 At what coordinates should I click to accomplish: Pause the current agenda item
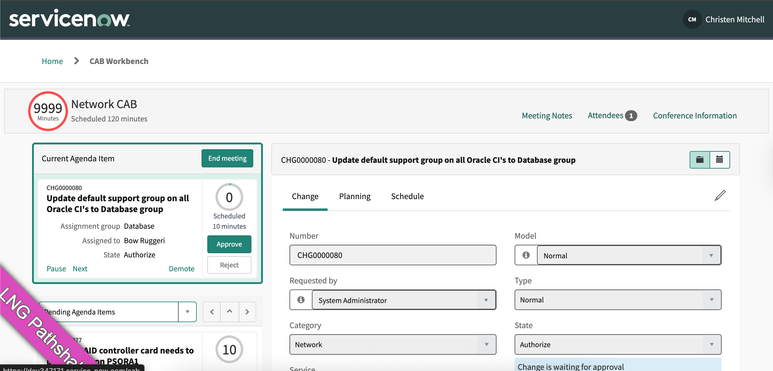pyautogui.click(x=56, y=269)
